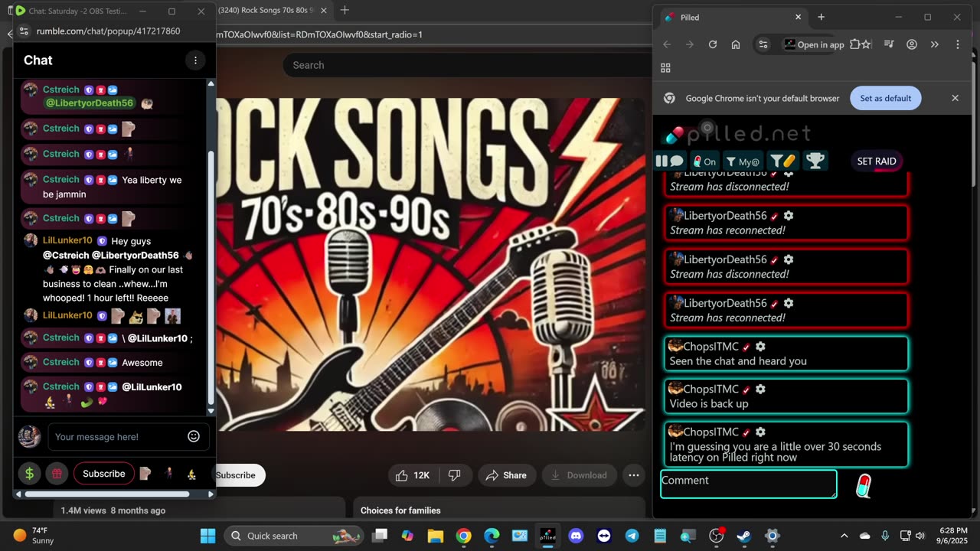
Task: Click the YouTube Search field
Action: tap(467, 65)
